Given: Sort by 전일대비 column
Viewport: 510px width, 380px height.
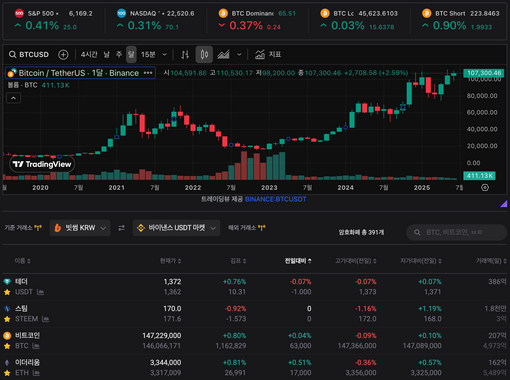Looking at the screenshot, I should click(298, 261).
